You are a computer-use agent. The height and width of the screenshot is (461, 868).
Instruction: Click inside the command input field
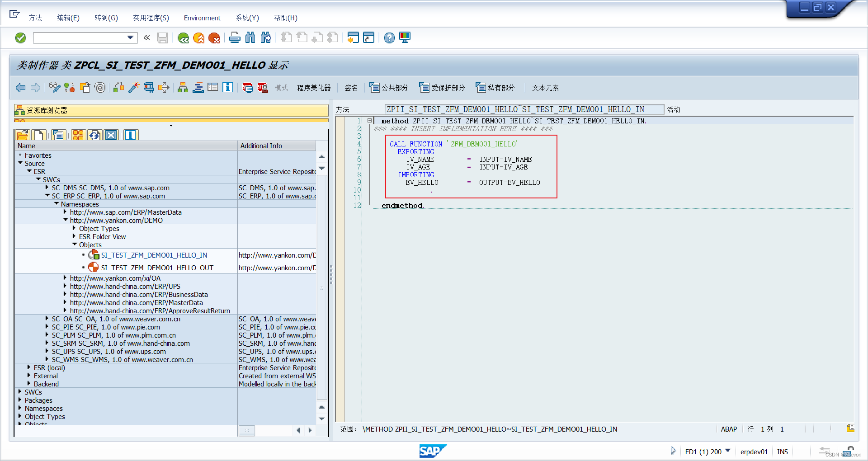[81, 38]
